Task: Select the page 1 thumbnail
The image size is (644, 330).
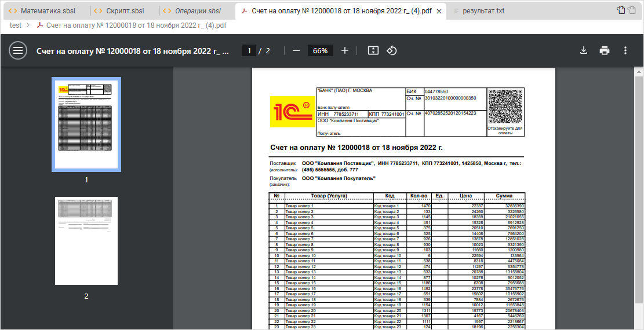Action: pos(86,124)
